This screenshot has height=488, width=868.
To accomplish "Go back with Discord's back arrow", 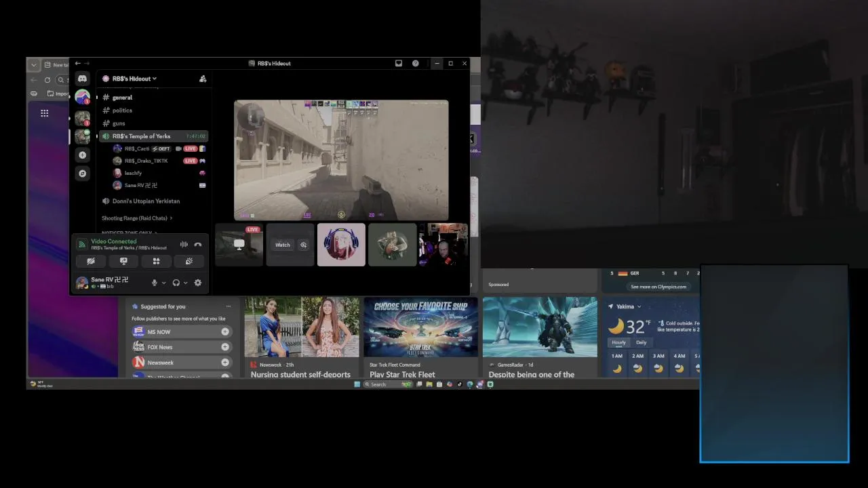I will point(78,63).
